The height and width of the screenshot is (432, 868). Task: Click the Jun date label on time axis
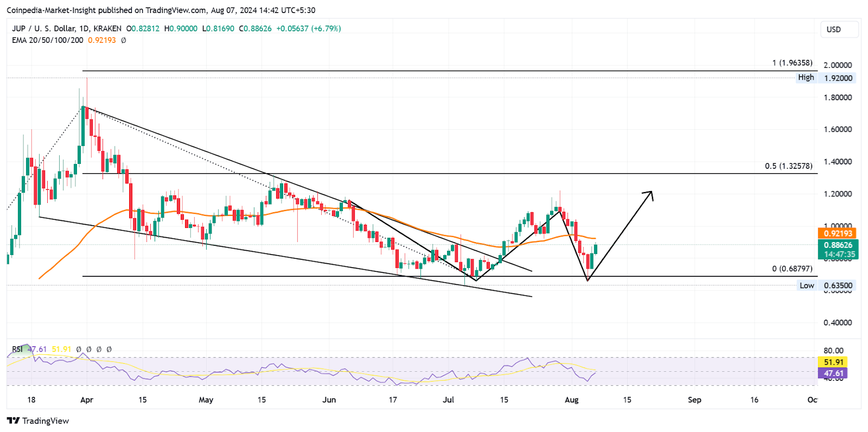(x=329, y=400)
